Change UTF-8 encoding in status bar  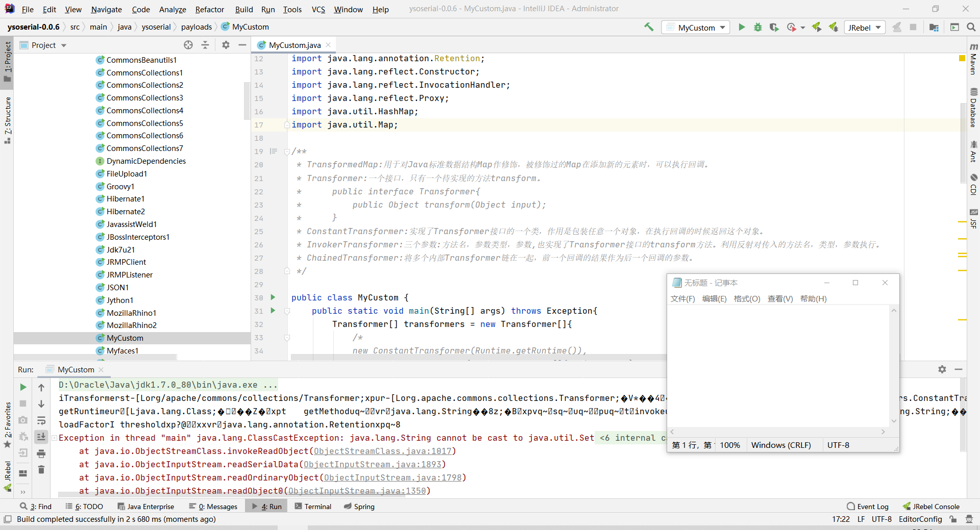[881, 519]
